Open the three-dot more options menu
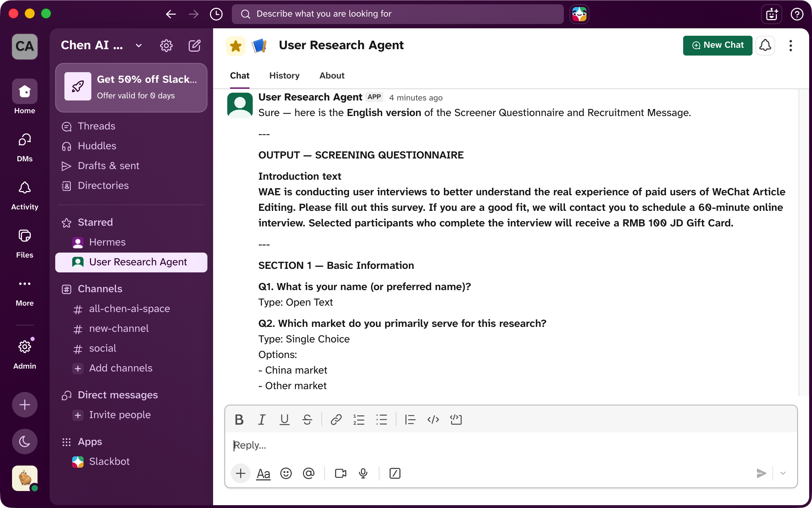 click(x=790, y=46)
